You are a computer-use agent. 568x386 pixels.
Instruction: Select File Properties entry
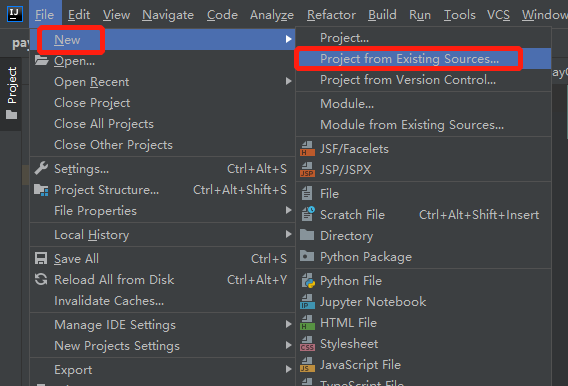coord(162,210)
